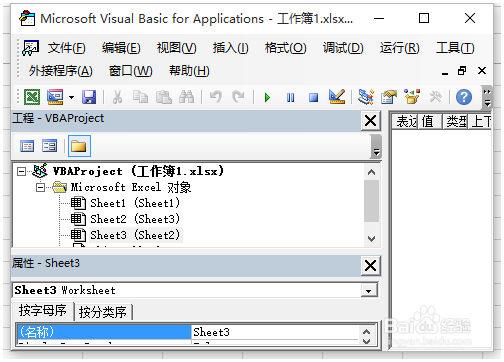Open the 文件(F) menu
Screen dimensions: 504x362
coord(66,48)
